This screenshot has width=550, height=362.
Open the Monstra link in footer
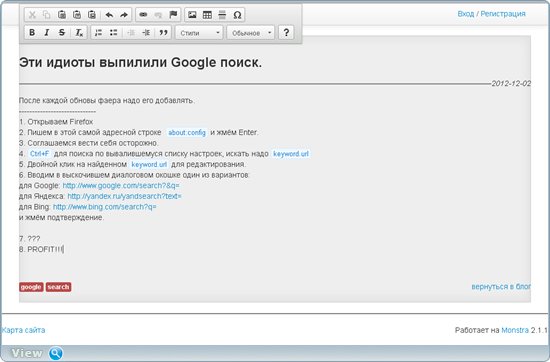tap(515, 330)
